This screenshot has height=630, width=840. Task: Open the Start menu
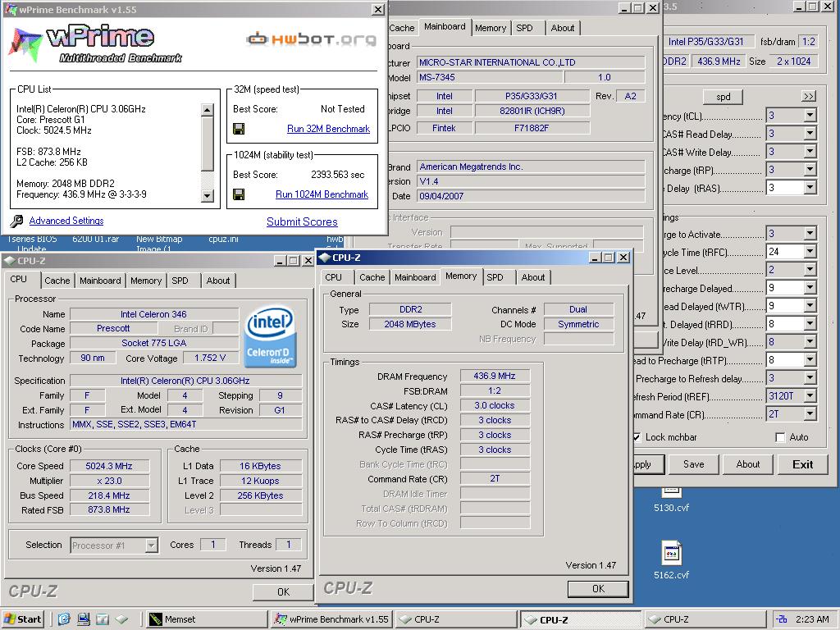click(x=22, y=619)
